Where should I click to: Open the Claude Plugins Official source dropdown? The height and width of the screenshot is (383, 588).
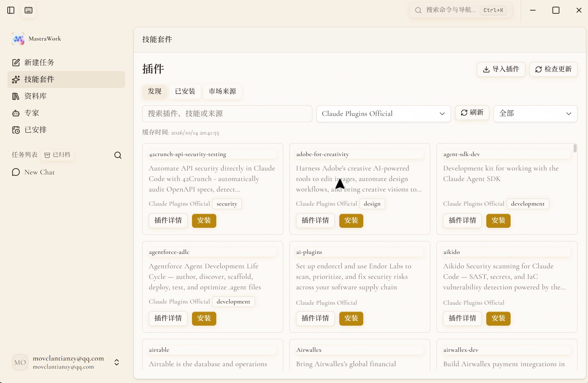[383, 114]
